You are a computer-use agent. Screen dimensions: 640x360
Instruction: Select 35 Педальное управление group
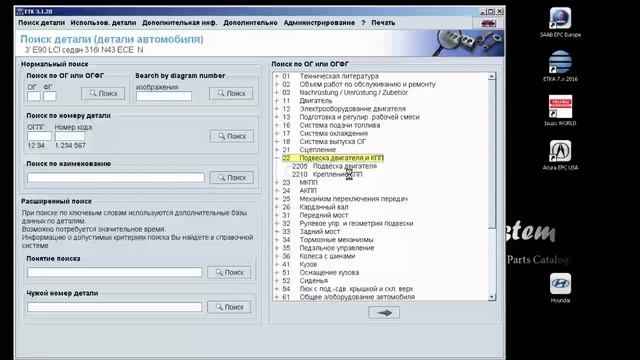(x=328, y=248)
